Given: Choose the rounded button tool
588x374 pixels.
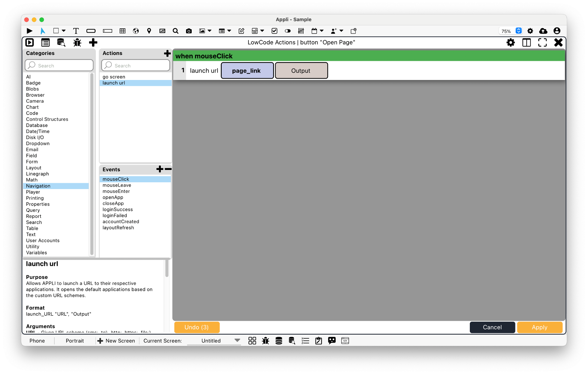Looking at the screenshot, I should (91, 31).
